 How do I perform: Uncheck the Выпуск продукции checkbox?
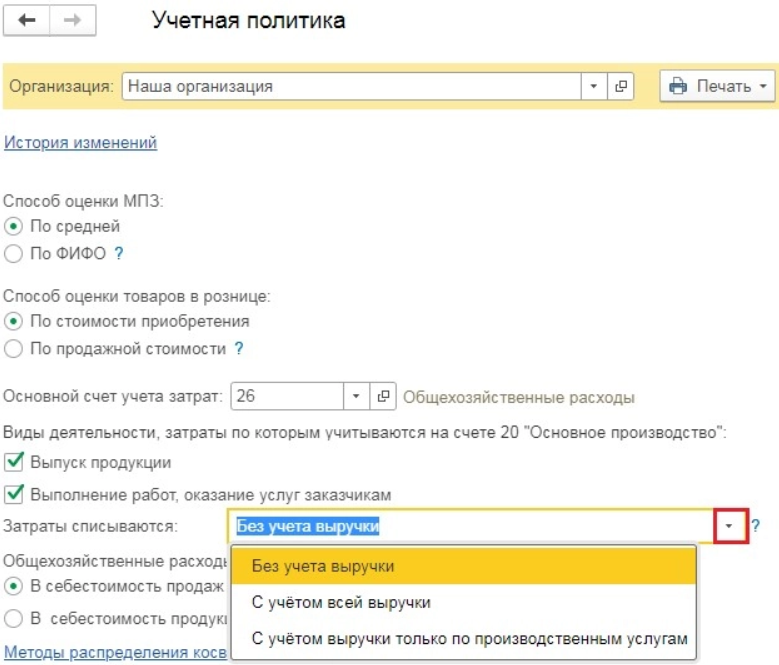click(x=14, y=463)
